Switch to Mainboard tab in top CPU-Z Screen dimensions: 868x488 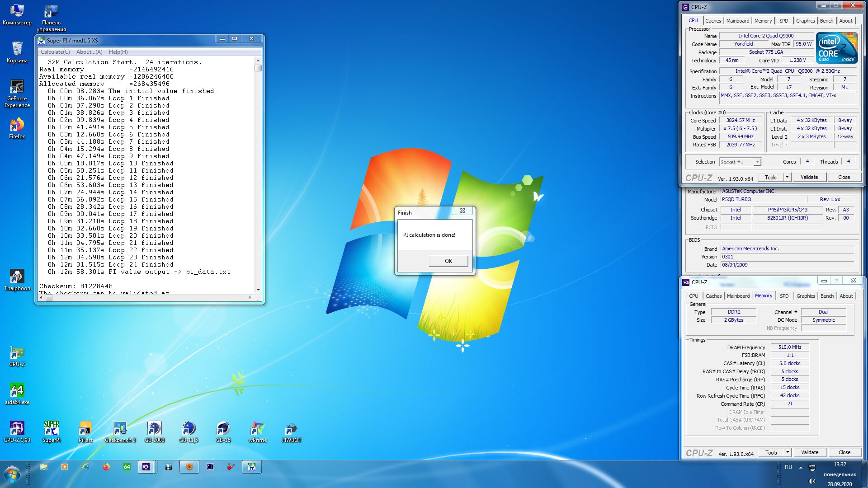(737, 21)
